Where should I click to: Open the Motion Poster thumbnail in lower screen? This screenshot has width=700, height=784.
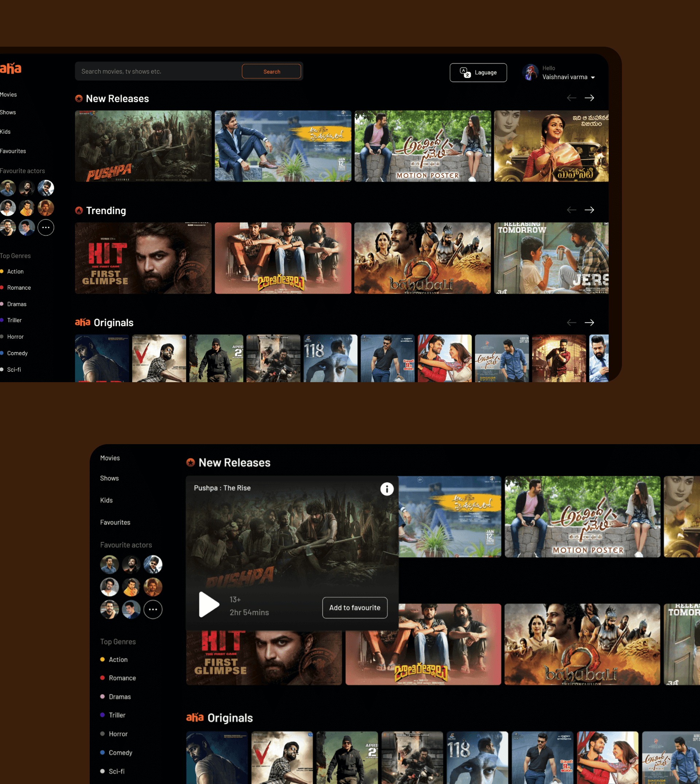coord(583,517)
